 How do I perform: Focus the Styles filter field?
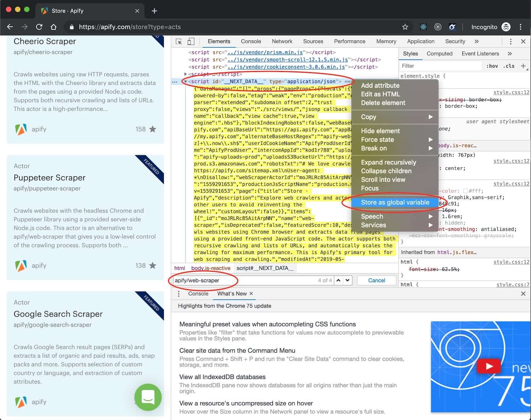click(441, 66)
